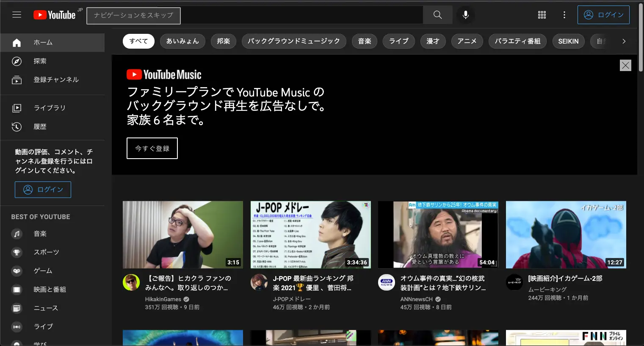
Task: Select the ライブ filter chip
Action: [x=399, y=41]
